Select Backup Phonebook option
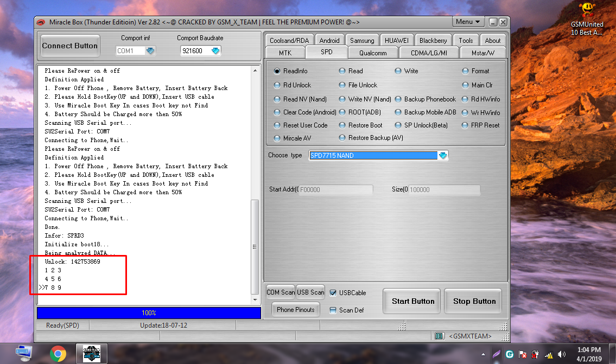 click(x=398, y=99)
